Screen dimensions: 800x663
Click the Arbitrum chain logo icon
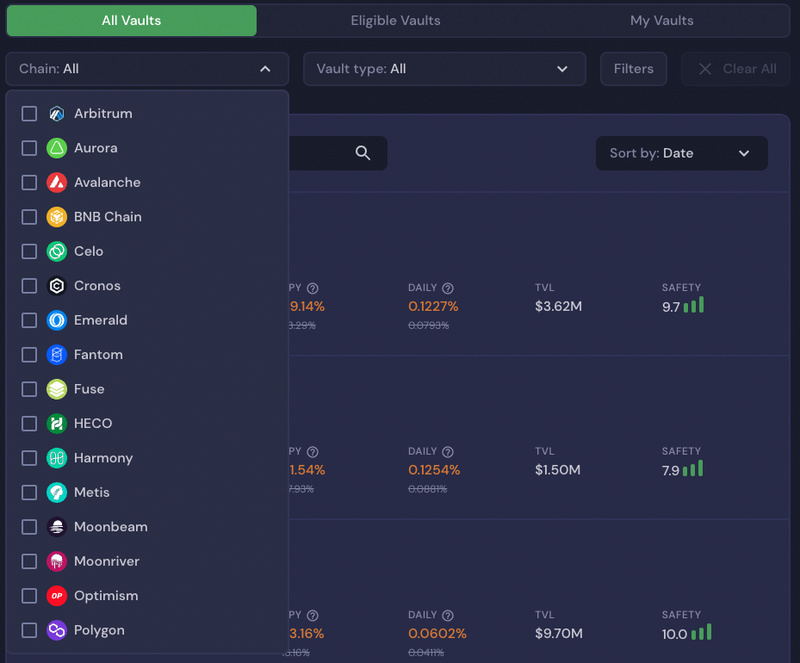(x=57, y=114)
